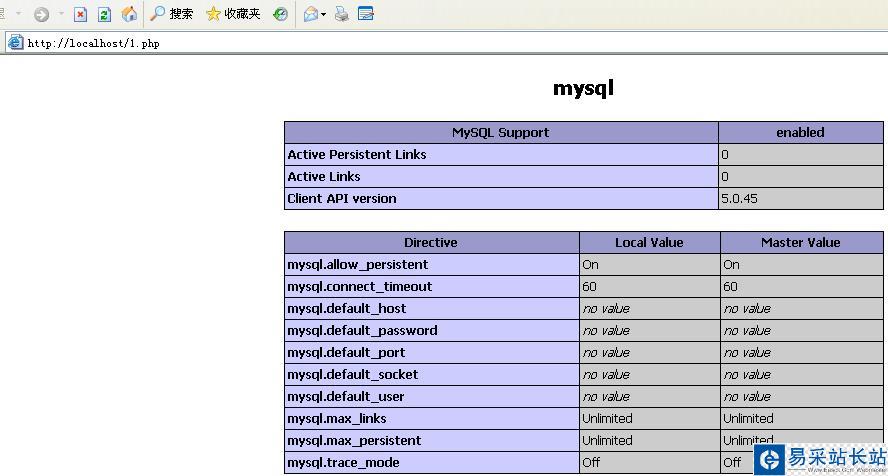The width and height of the screenshot is (888, 476).
Task: Select mysql.connect_timeout directive
Action: click(x=360, y=287)
